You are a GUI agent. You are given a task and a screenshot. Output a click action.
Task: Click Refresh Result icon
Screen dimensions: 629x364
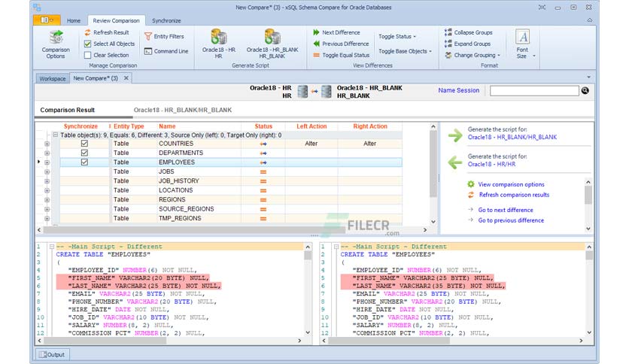(x=87, y=32)
